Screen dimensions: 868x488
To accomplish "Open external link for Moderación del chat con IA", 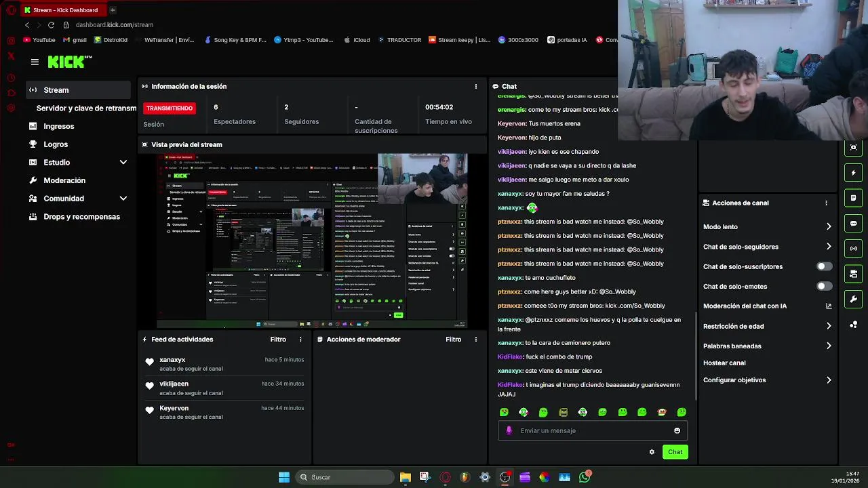I will coord(828,306).
